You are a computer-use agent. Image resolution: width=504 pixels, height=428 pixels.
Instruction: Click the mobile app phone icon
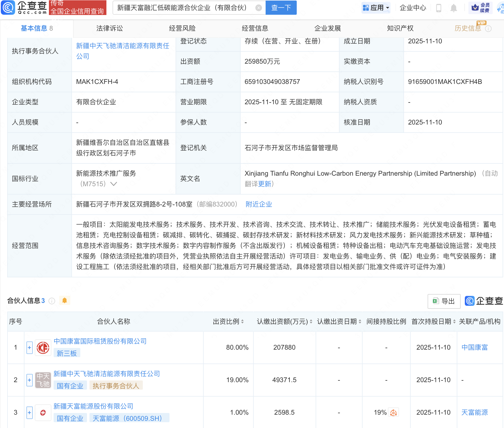pyautogui.click(x=439, y=8)
